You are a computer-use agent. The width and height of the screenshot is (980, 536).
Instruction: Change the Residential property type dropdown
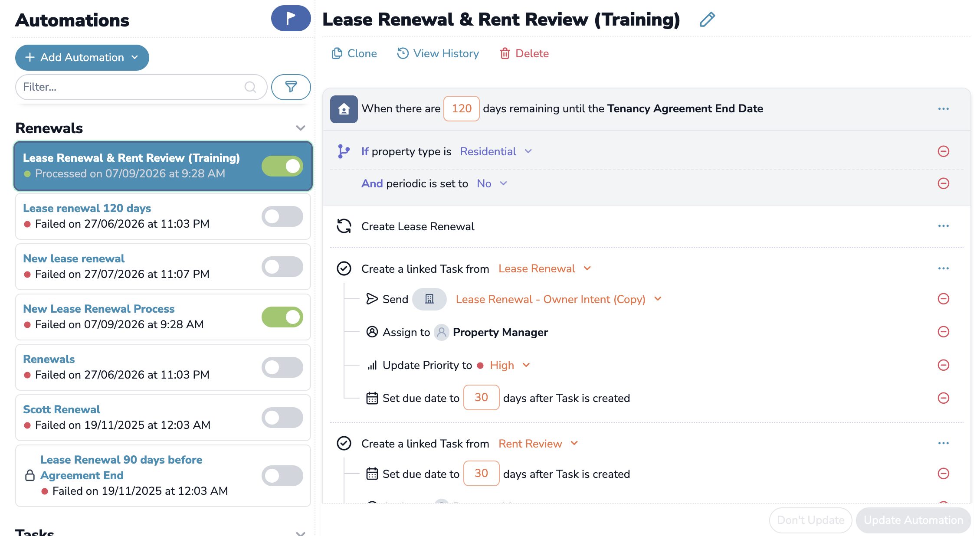tap(496, 151)
